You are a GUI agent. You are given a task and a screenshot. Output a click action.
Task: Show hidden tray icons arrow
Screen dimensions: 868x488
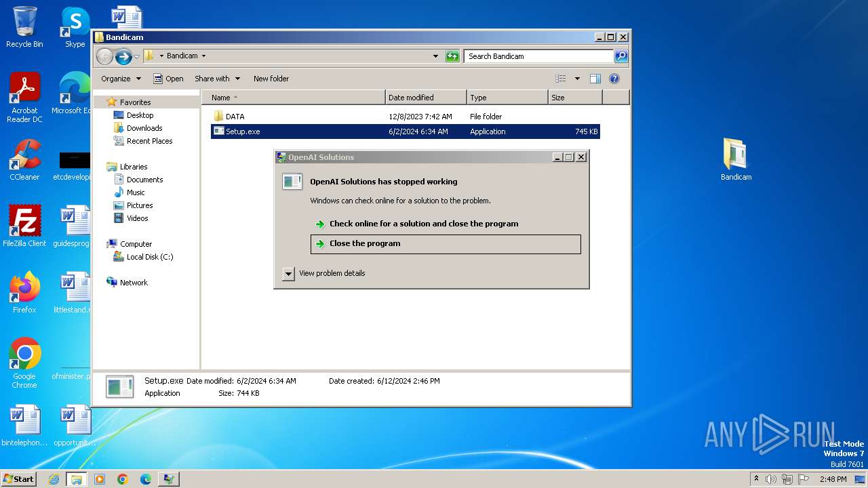pyautogui.click(x=756, y=479)
